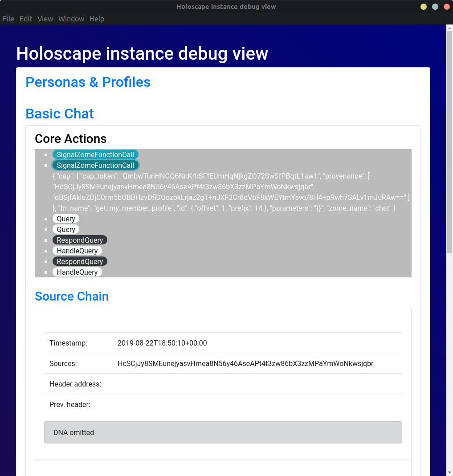Click the Timestamp: label

[x=68, y=343]
